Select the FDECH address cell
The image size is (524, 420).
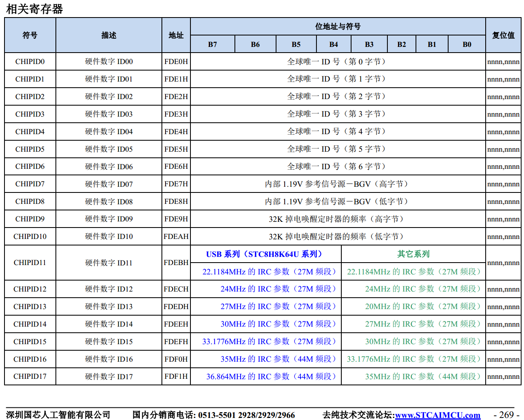tap(176, 289)
